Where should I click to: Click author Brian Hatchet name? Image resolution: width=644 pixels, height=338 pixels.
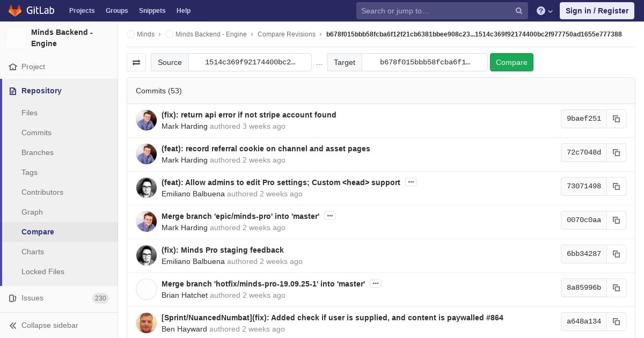[185, 296]
